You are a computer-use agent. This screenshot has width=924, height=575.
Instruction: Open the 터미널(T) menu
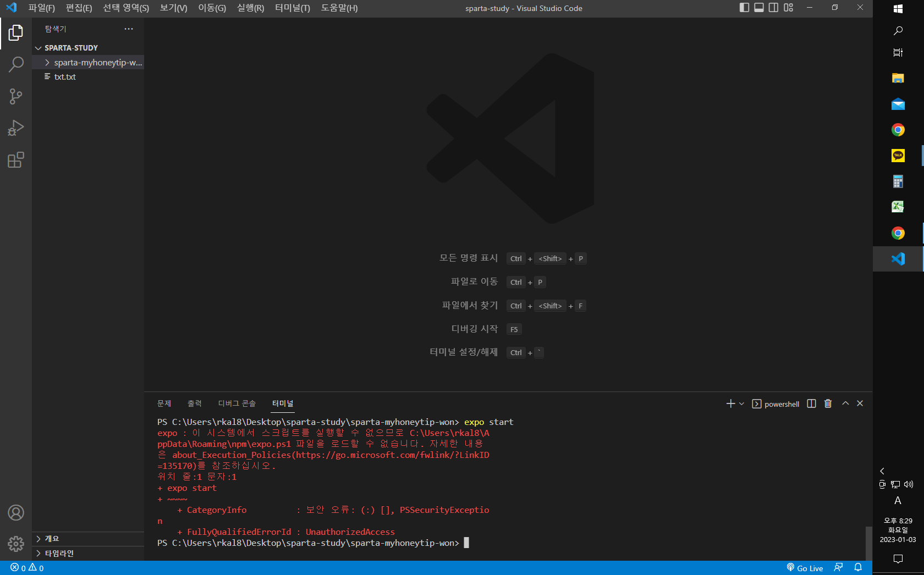[x=293, y=8]
